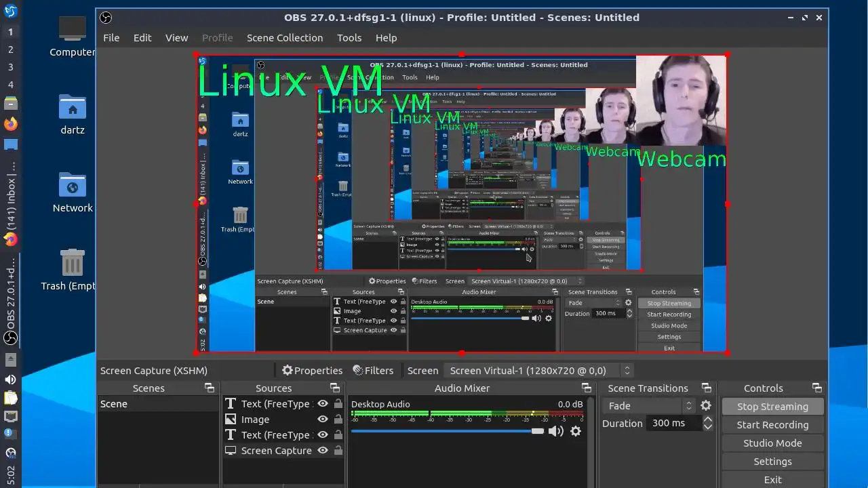
Task: Lock the Image source
Action: (x=338, y=419)
